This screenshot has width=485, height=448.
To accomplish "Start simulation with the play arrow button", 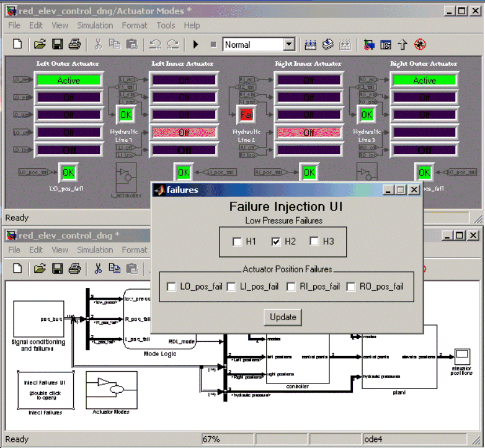I will pyautogui.click(x=195, y=44).
